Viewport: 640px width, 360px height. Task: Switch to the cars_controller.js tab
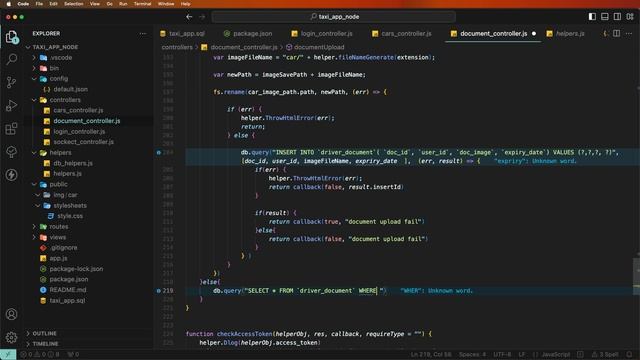[402, 33]
